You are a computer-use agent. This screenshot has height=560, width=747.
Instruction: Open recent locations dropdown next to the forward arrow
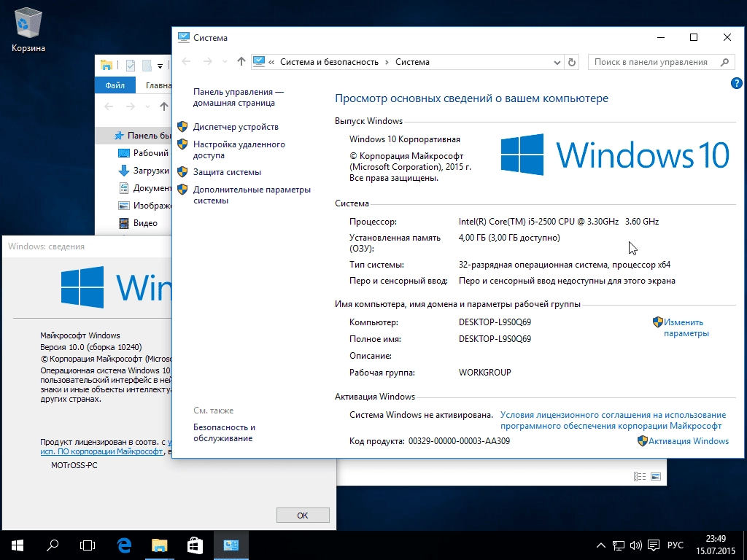coord(225,62)
